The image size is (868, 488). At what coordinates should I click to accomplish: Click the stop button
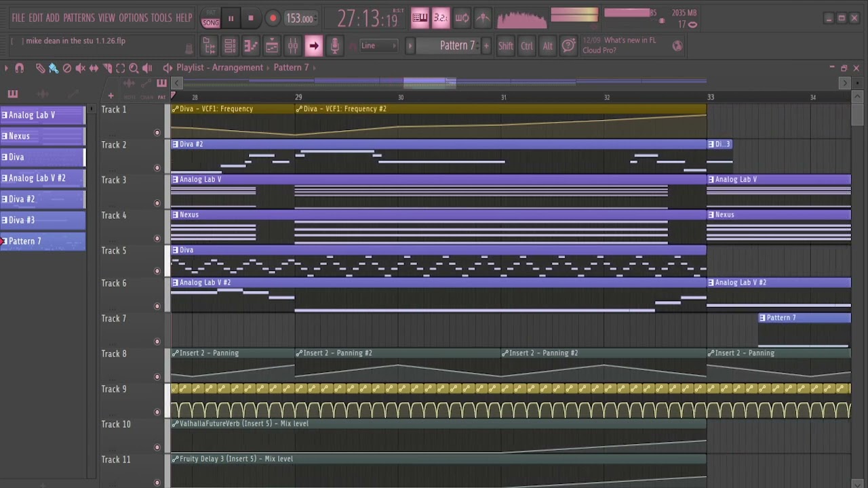[251, 18]
